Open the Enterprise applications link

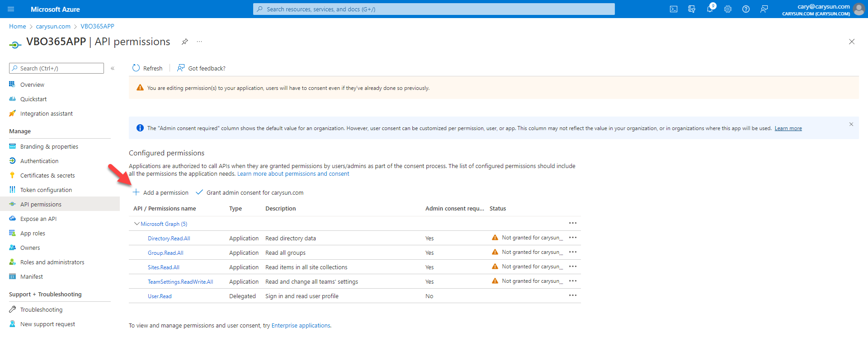point(301,326)
